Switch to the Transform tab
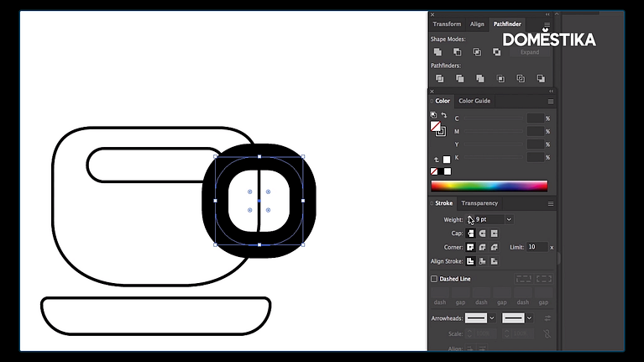This screenshot has width=644, height=362. click(447, 24)
